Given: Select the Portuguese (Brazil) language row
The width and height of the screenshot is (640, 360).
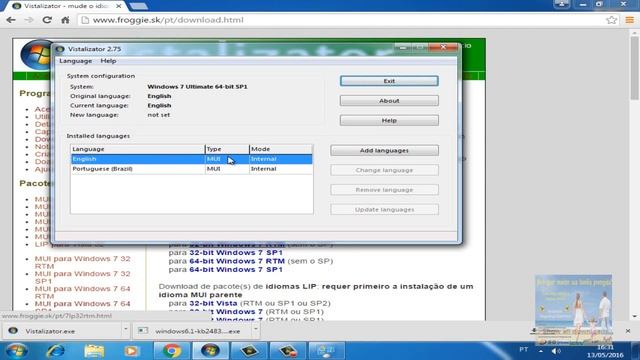Looking at the screenshot, I should click(x=191, y=169).
